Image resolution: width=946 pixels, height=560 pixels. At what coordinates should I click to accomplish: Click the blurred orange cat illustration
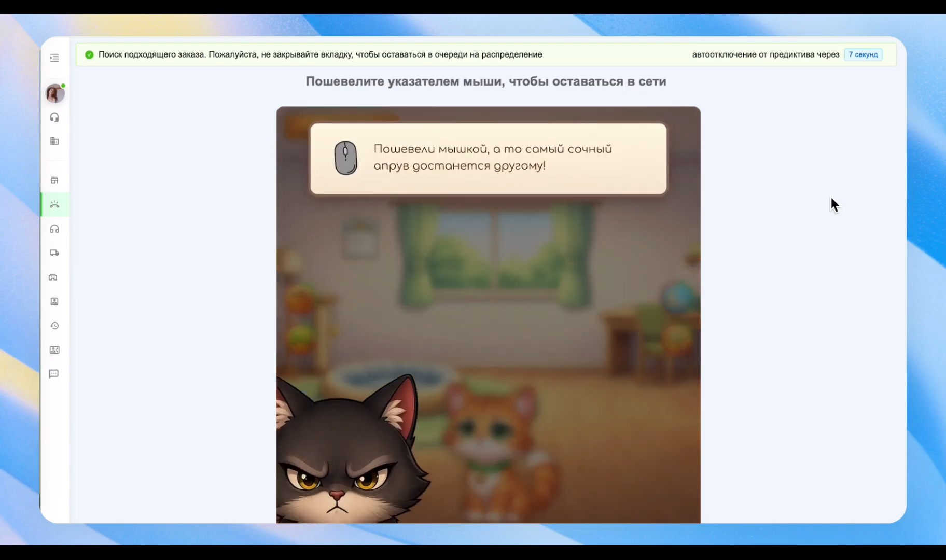click(500, 451)
